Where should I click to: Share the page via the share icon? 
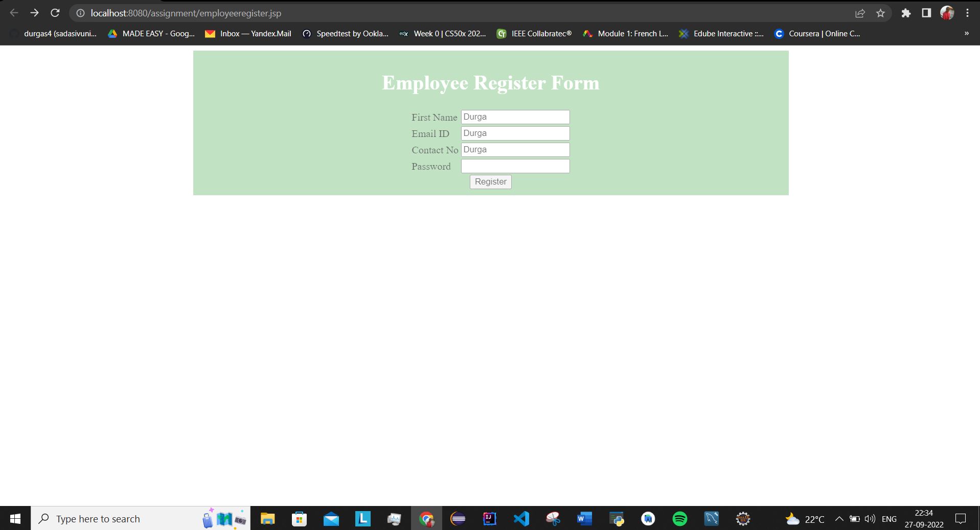click(861, 13)
